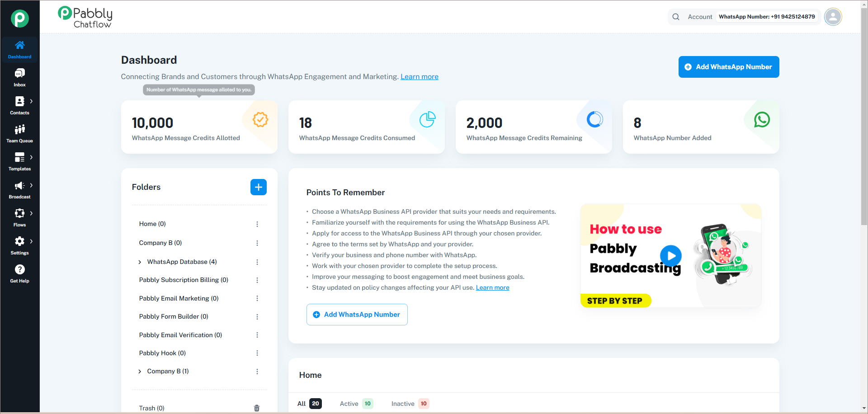Screen dimensions: 868x414
Task: Expand the WhatsApp Database folder tree
Action: click(x=140, y=262)
